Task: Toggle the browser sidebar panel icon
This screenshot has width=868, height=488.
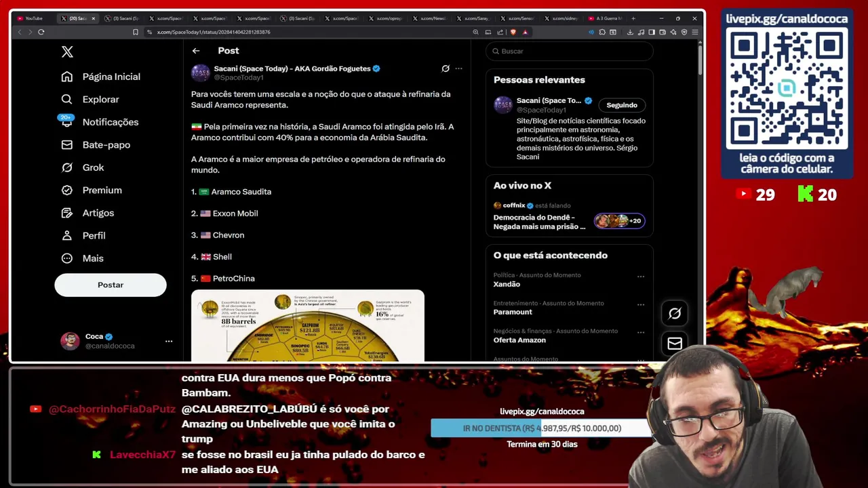Action: point(652,32)
